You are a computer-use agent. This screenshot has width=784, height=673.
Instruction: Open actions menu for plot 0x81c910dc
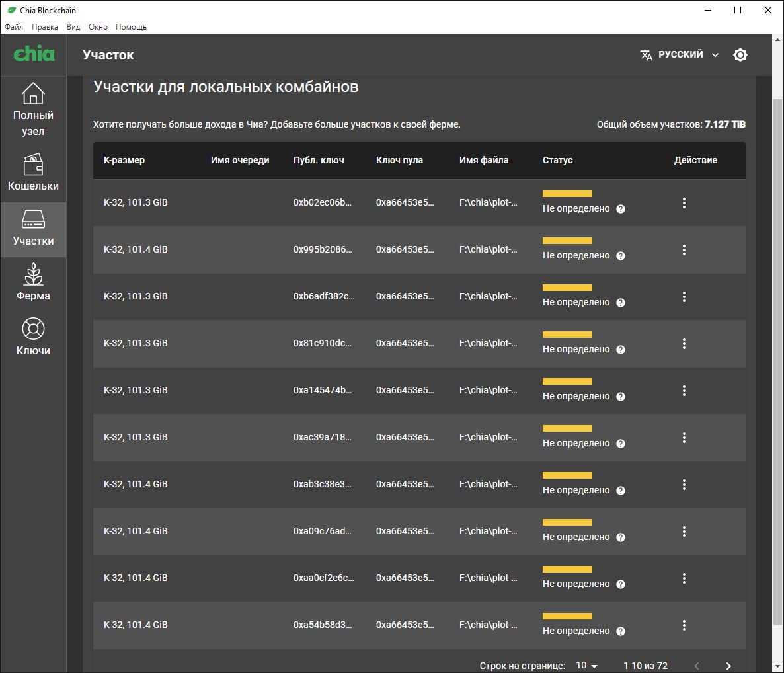pyautogui.click(x=684, y=344)
